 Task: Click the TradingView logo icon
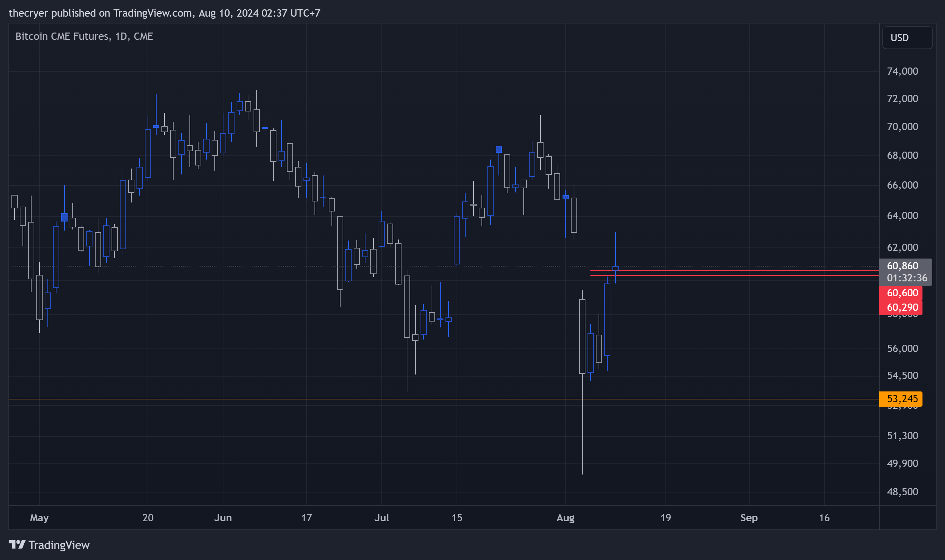17,544
